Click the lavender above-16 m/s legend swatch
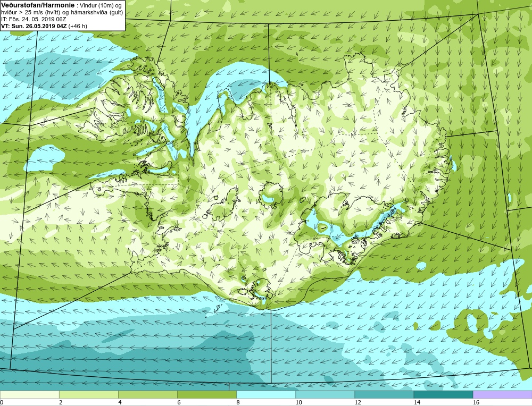The width and height of the screenshot is (532, 406). pos(502,394)
